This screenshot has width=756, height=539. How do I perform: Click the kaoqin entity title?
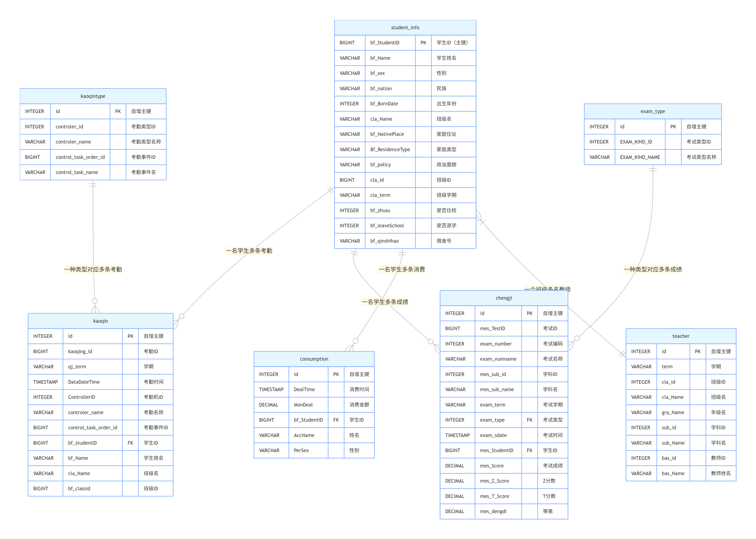pos(101,321)
